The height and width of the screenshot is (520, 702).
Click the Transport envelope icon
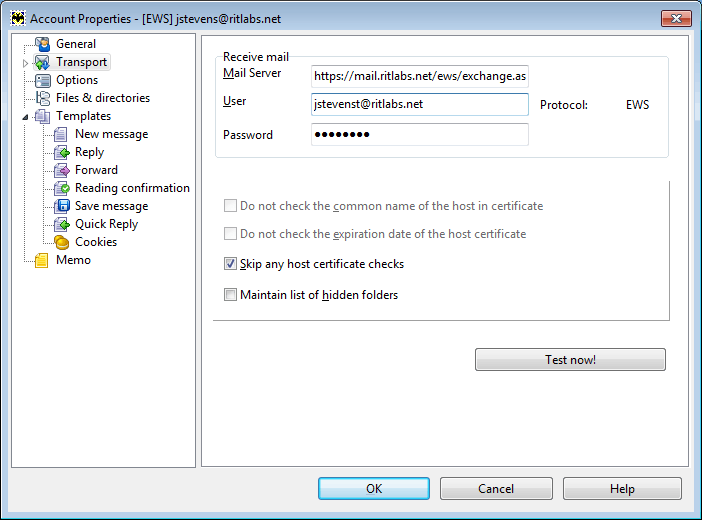42,62
